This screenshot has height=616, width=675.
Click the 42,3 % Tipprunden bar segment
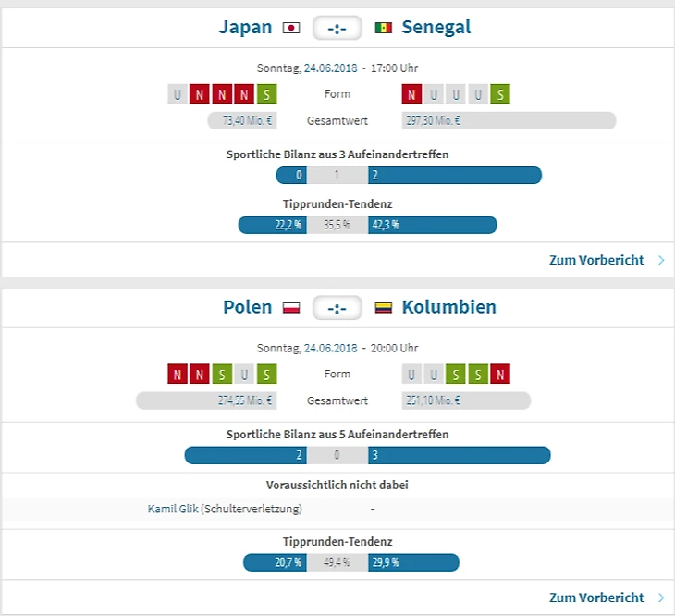coord(432,225)
